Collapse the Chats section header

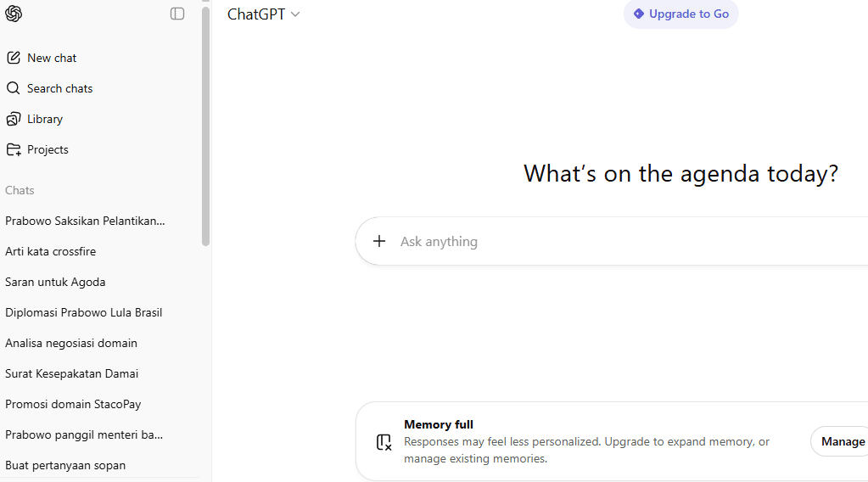click(x=20, y=190)
